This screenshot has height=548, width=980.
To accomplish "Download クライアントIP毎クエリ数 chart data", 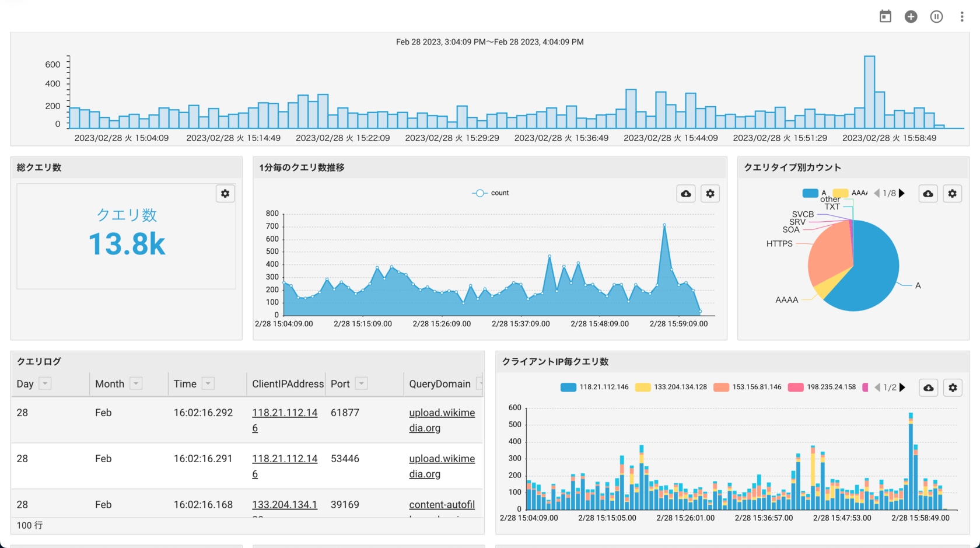I will click(x=929, y=388).
